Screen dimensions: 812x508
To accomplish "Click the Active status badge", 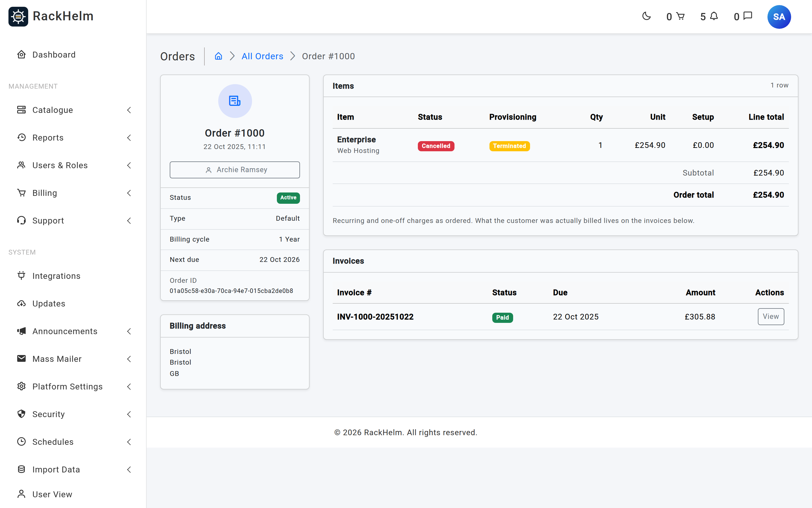I will point(288,198).
